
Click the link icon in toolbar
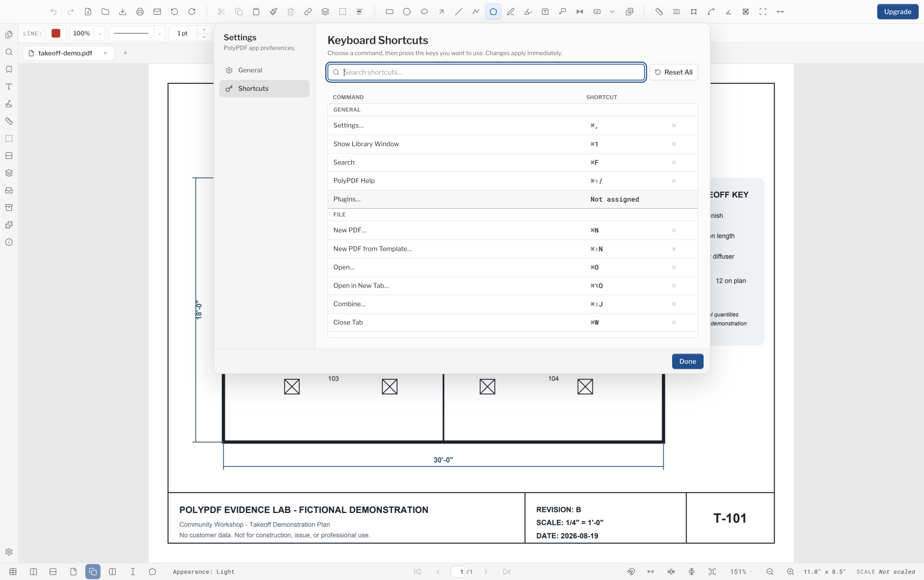click(308, 11)
